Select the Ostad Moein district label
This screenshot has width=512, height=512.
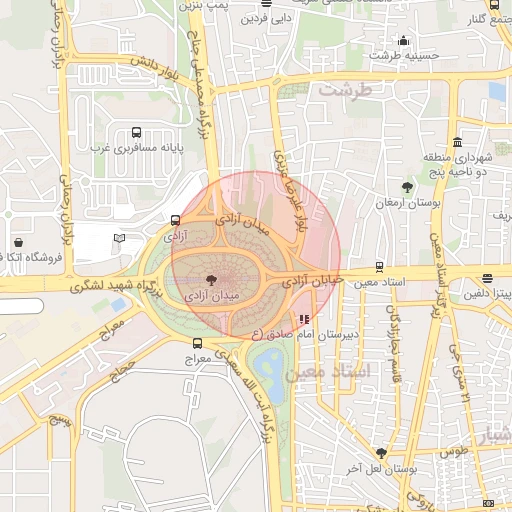coord(328,372)
